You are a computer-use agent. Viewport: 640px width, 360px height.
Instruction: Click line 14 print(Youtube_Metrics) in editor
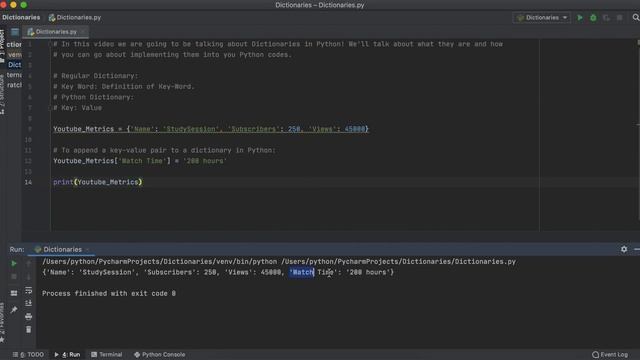[x=98, y=182]
